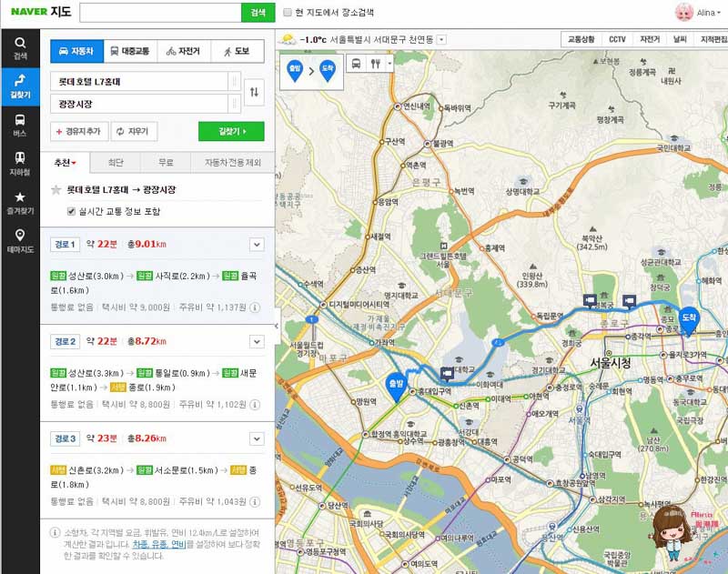Image resolution: width=728 pixels, height=574 pixels.
Task: Click info icon for 경로 3 fuel cost
Action: pos(255,501)
